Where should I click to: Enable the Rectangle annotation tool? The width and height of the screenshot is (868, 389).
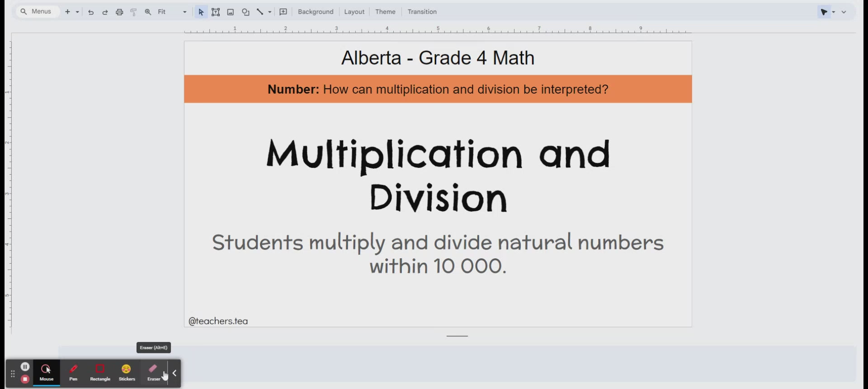click(x=100, y=373)
